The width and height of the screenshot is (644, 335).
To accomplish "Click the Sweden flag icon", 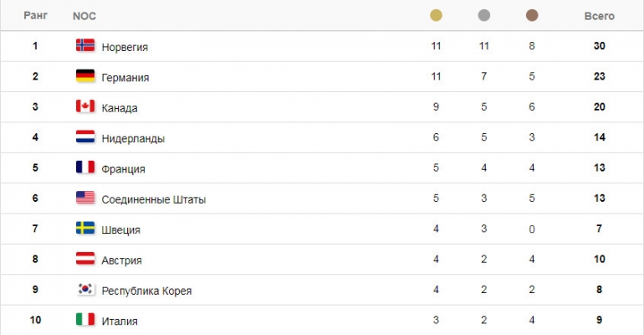I will pos(85,228).
